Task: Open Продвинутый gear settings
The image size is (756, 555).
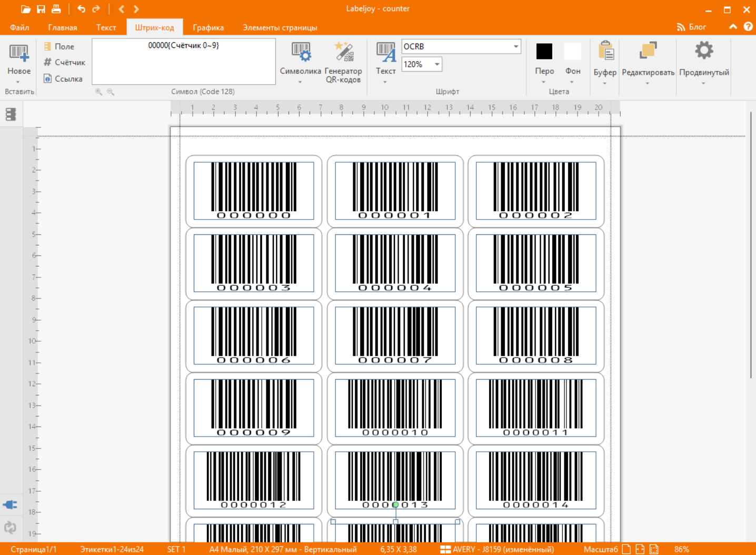Action: (703, 51)
